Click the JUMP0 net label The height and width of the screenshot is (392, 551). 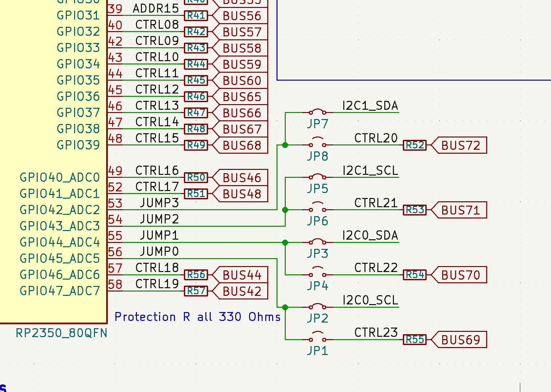(159, 252)
